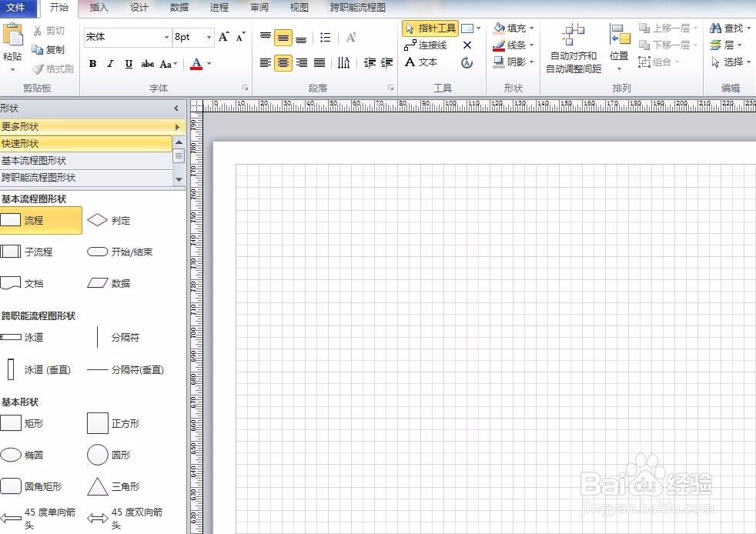The width and height of the screenshot is (756, 534).
Task: Toggle bold formatting
Action: pos(92,64)
